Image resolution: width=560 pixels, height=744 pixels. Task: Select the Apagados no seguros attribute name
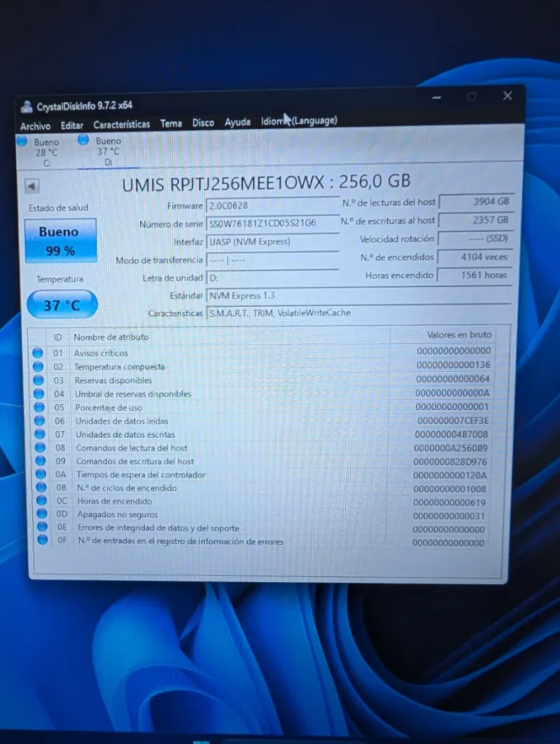[117, 514]
